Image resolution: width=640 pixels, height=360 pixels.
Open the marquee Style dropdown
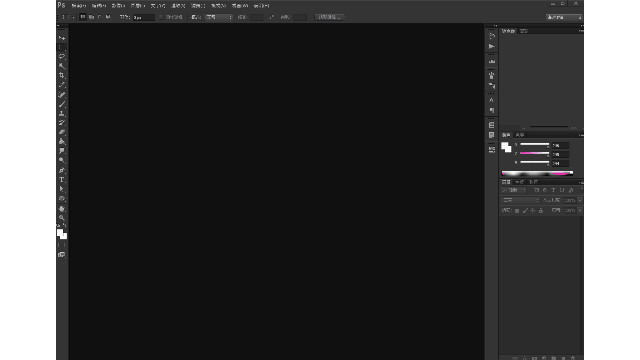pyautogui.click(x=219, y=17)
